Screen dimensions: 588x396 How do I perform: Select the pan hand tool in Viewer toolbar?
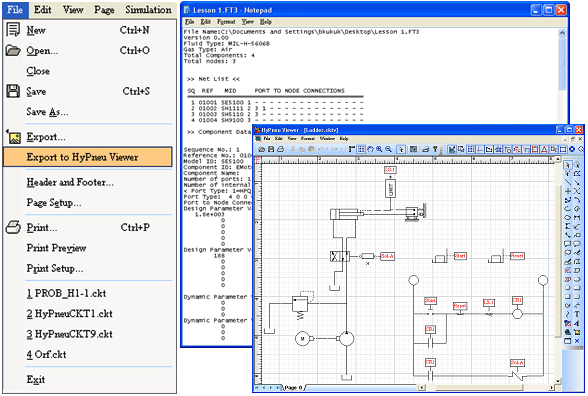pyautogui.click(x=370, y=149)
